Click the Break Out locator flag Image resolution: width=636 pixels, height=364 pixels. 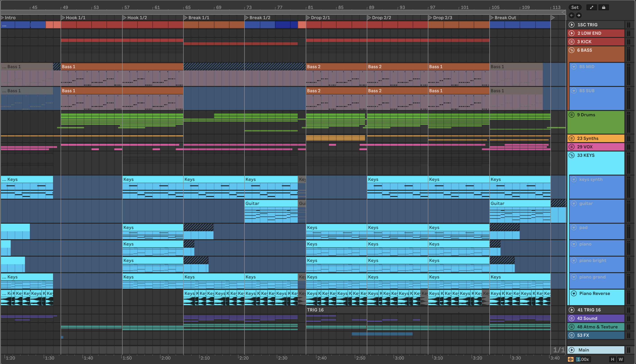[x=491, y=18]
